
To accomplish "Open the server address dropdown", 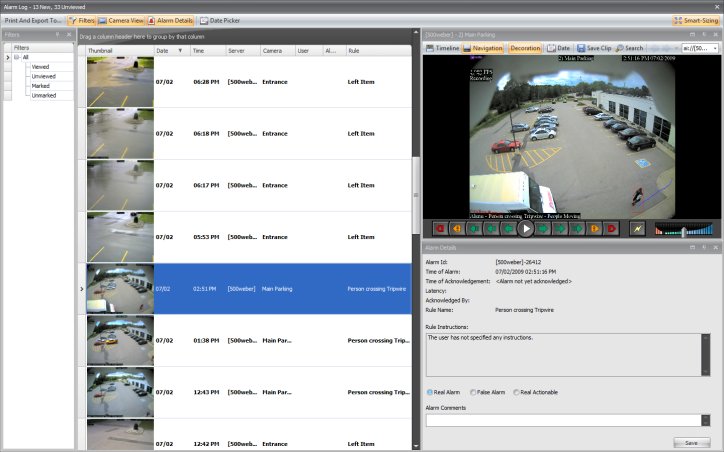I will [715, 48].
